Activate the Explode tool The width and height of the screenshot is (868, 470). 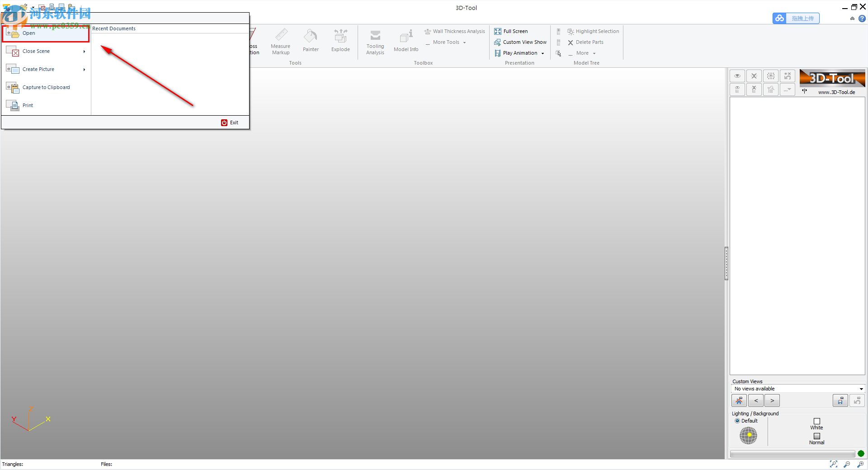(340, 41)
